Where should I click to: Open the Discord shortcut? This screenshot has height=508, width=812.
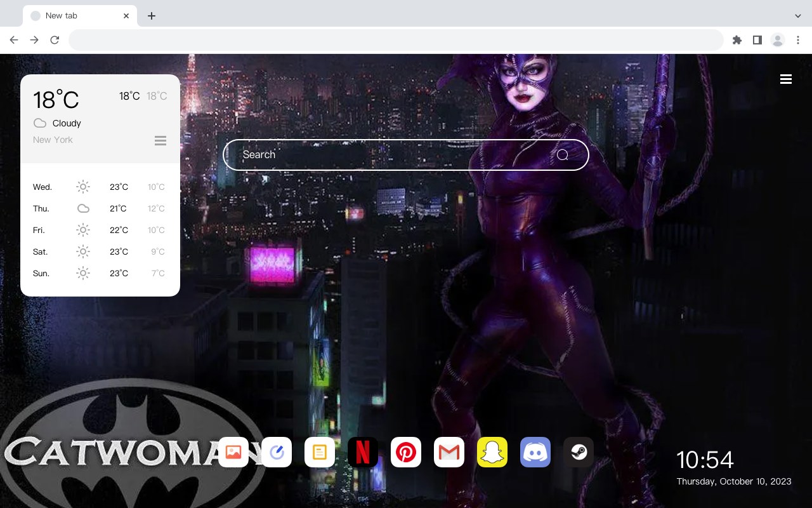[535, 452]
